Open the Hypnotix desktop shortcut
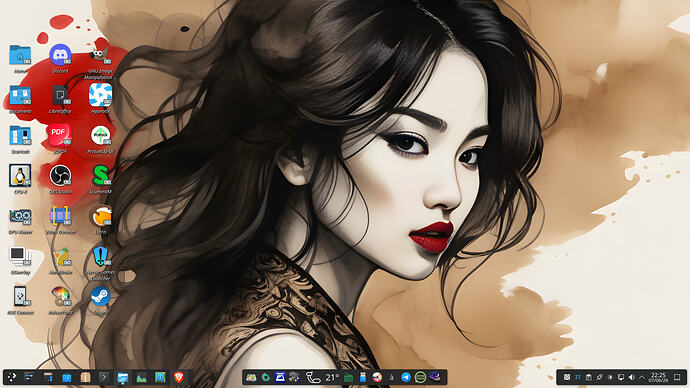This screenshot has height=388, width=690. point(100,95)
